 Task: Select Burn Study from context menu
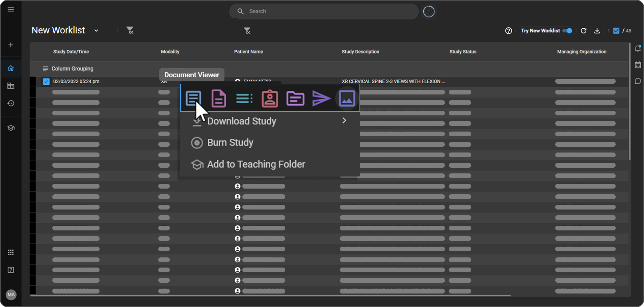coord(230,143)
